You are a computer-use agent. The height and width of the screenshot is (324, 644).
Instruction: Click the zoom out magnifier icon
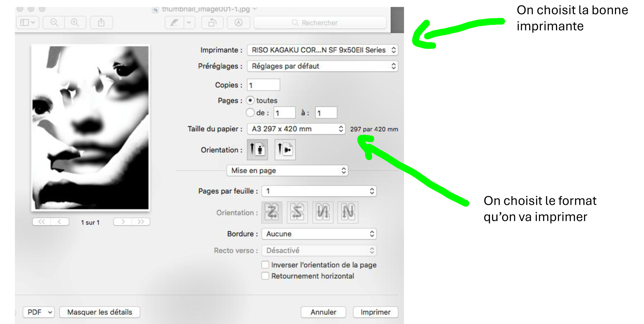click(x=54, y=23)
